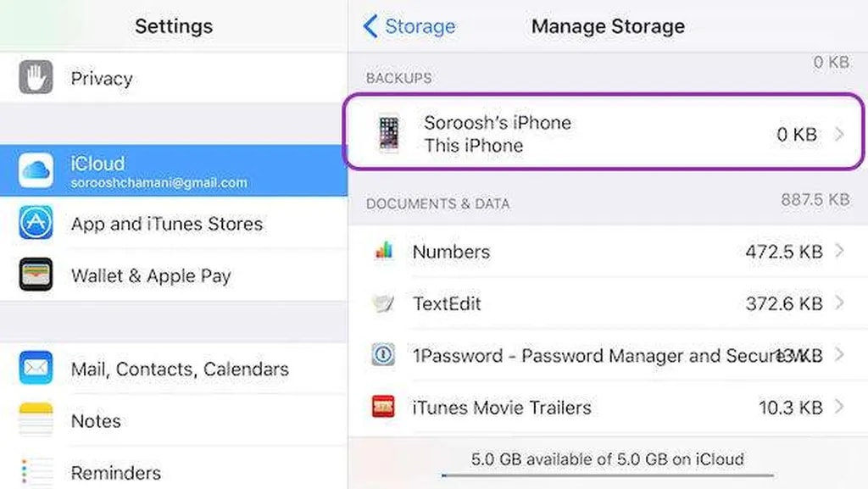Open iTunes Movie Trailers details chevron
The width and height of the screenshot is (868, 489).
click(x=839, y=407)
